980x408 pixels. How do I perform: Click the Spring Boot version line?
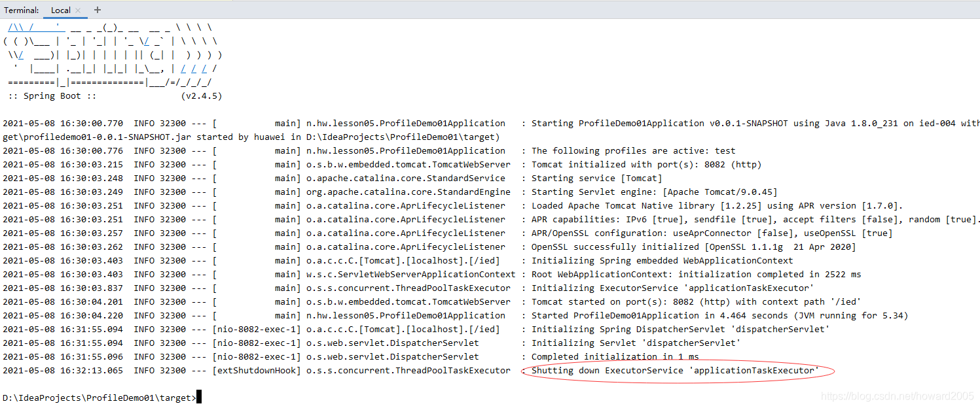[x=115, y=96]
